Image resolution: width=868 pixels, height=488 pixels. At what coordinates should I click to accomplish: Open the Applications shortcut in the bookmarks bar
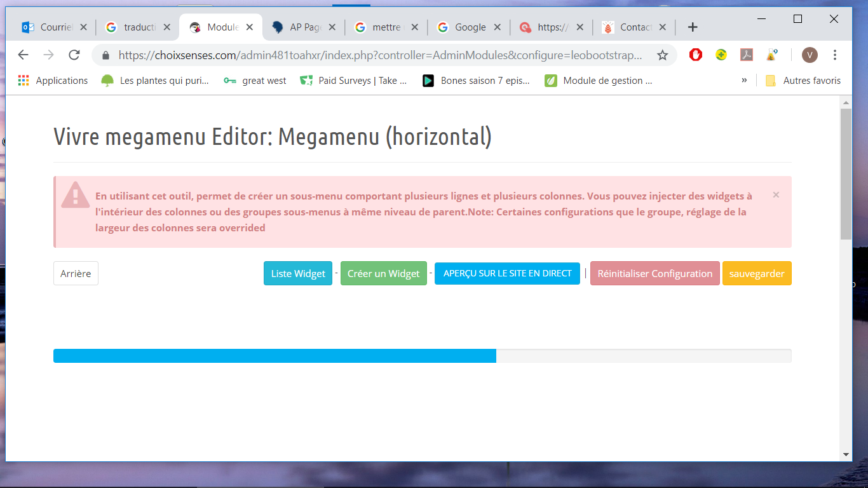[53, 81]
